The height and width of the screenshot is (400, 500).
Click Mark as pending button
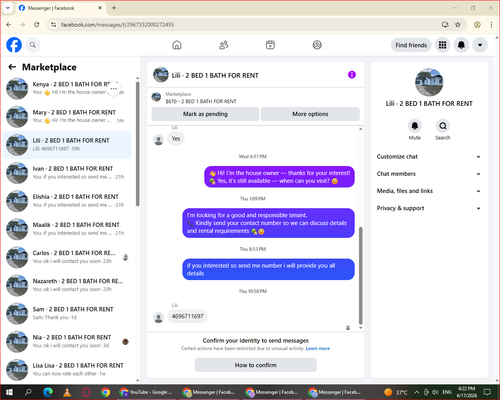click(205, 114)
